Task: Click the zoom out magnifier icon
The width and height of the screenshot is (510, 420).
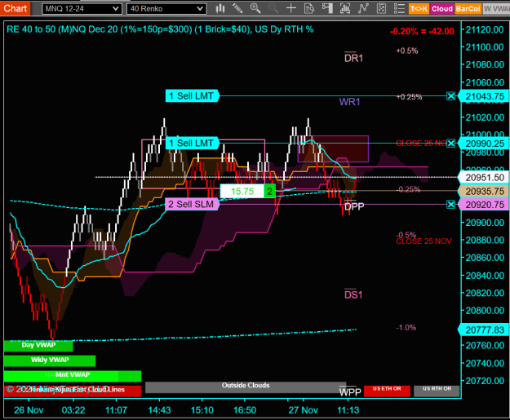Action: point(273,8)
